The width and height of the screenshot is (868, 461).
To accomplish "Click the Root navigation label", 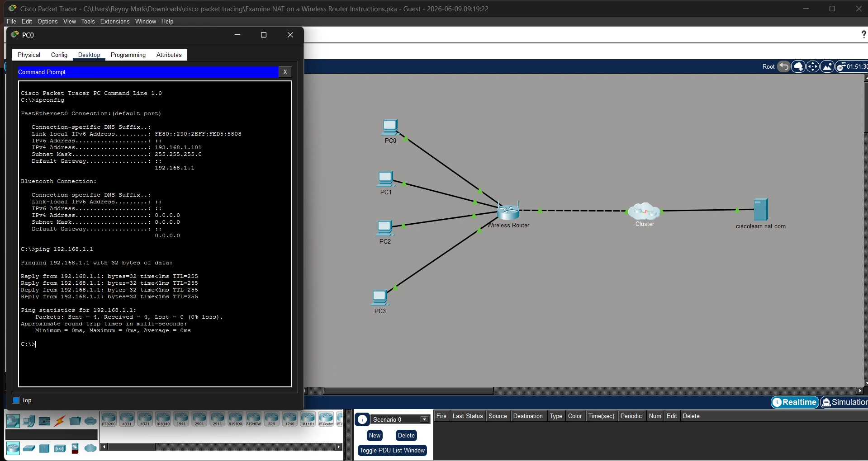I will [768, 67].
